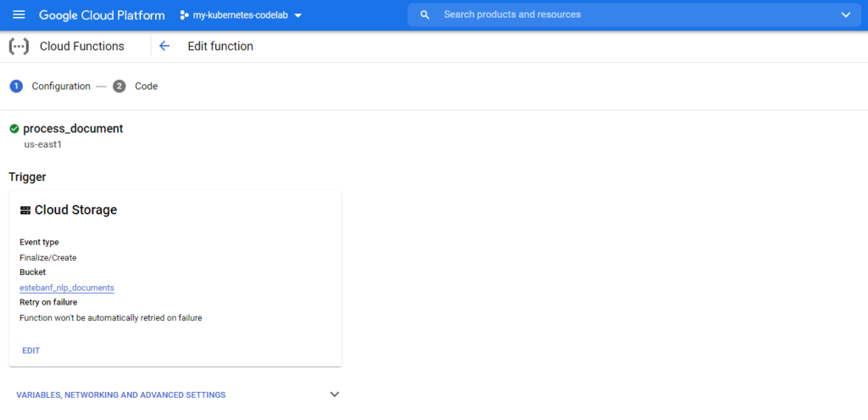Click the Trigger section heading
The height and width of the screenshot is (420, 868).
pyautogui.click(x=28, y=177)
